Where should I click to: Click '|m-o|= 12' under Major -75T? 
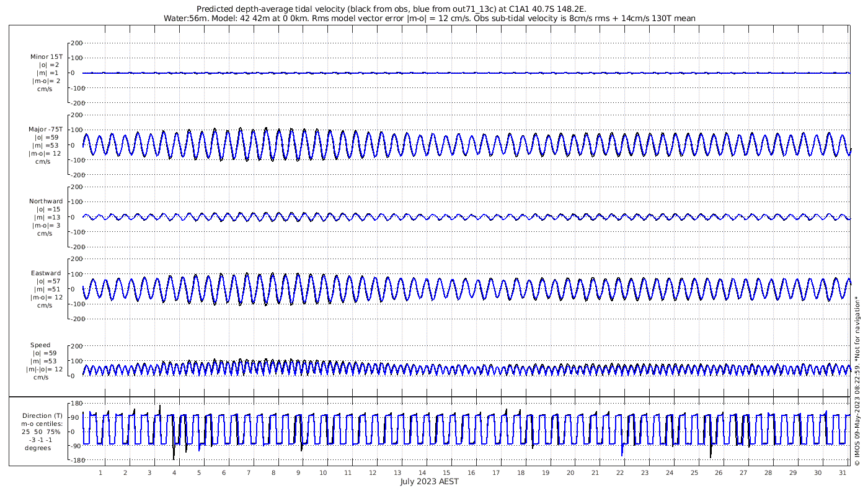point(45,154)
